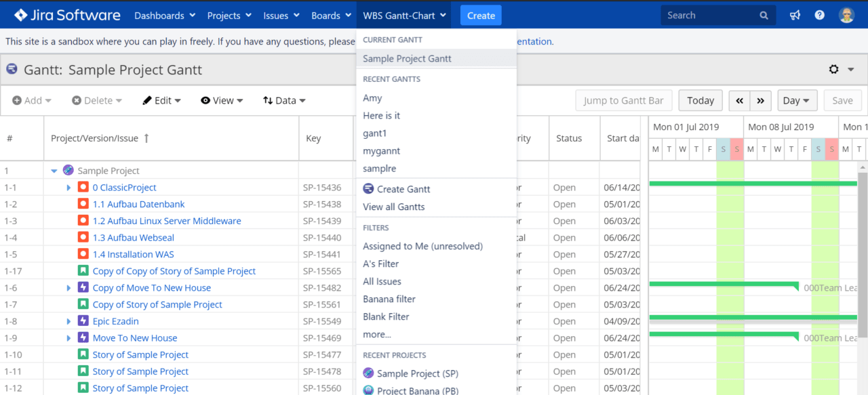Open the 1.1 Aufbau Datenbank issue link
Screen dimensions: 868x395
138,204
